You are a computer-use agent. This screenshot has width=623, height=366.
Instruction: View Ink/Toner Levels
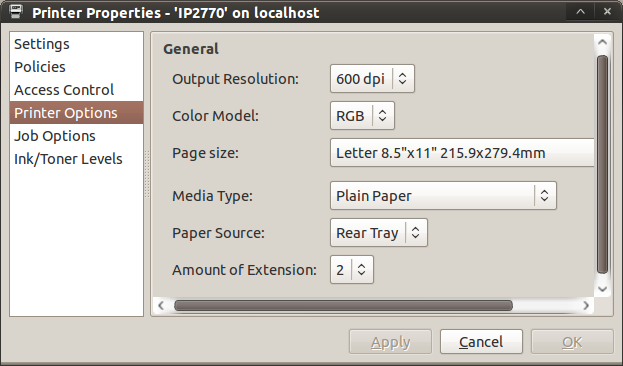76,159
